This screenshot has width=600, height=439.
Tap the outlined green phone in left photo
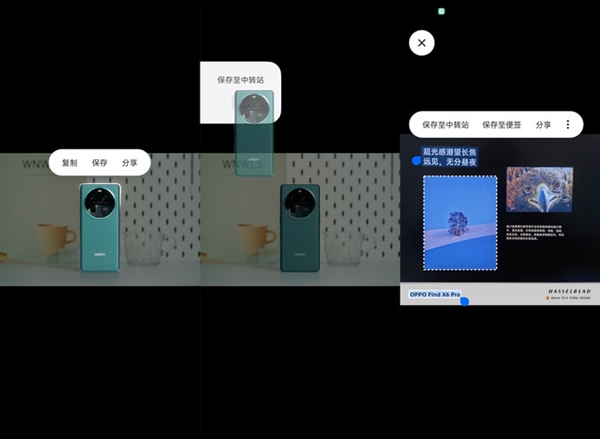click(100, 226)
